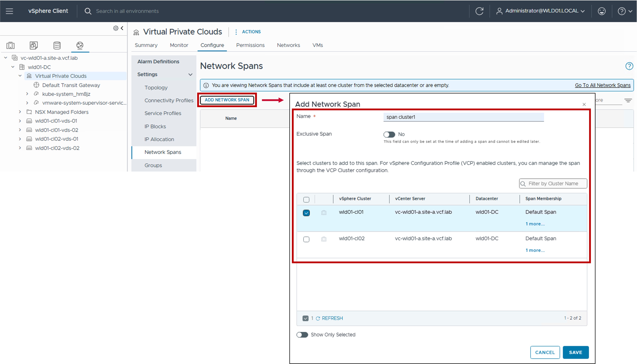The height and width of the screenshot is (364, 637).
Task: Open the Configure tab
Action: click(x=212, y=45)
